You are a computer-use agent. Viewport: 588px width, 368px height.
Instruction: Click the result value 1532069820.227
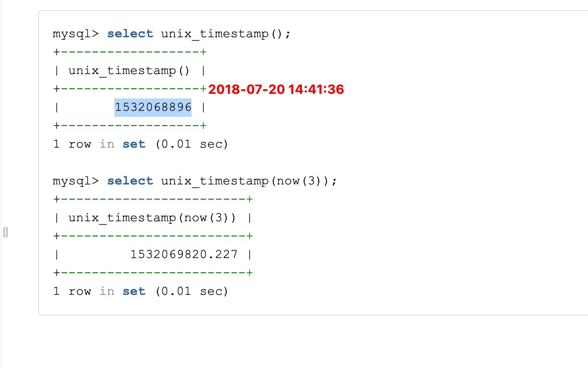(x=184, y=254)
